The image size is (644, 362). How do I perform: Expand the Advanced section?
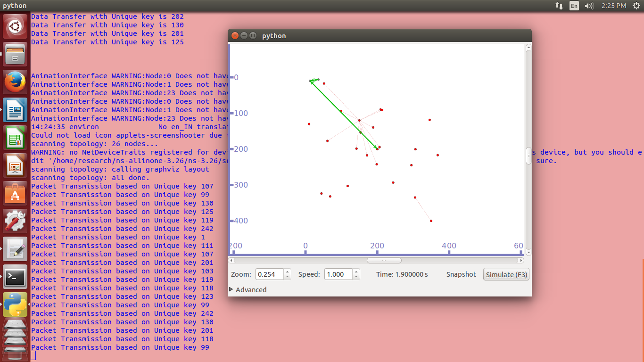248,289
